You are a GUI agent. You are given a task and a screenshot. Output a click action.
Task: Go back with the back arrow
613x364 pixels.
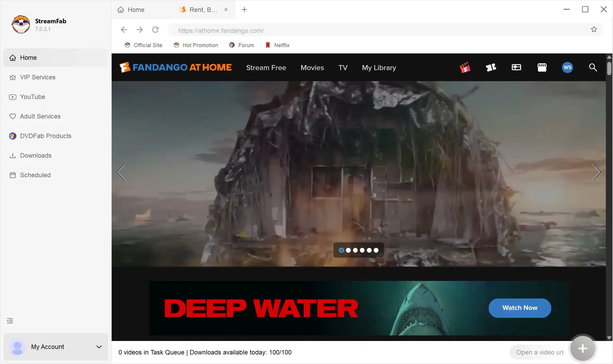click(x=124, y=30)
